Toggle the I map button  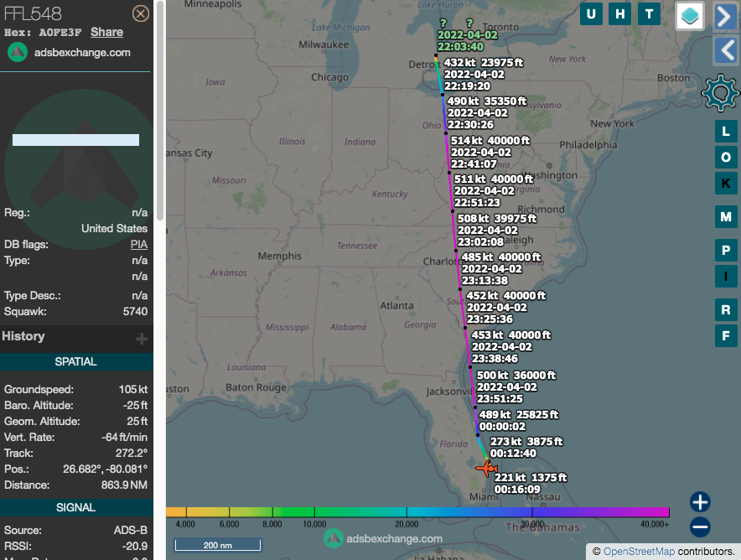726,277
